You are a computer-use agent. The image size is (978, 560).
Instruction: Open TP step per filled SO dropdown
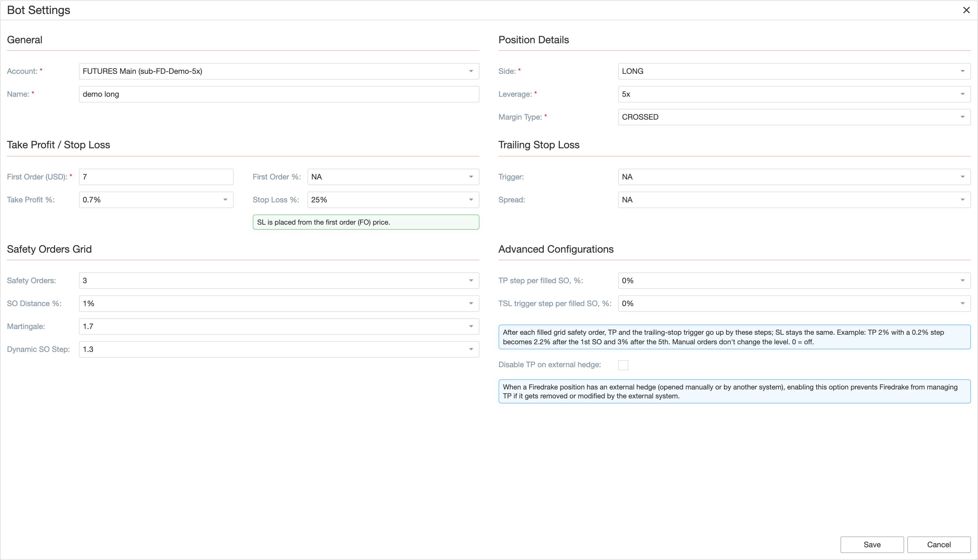(x=794, y=281)
